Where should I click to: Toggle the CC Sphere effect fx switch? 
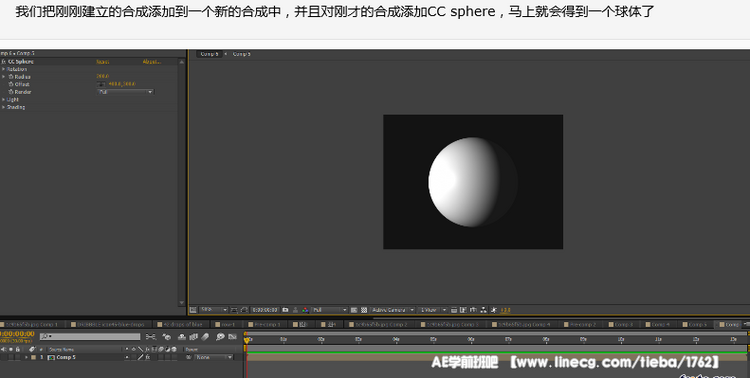point(3,62)
